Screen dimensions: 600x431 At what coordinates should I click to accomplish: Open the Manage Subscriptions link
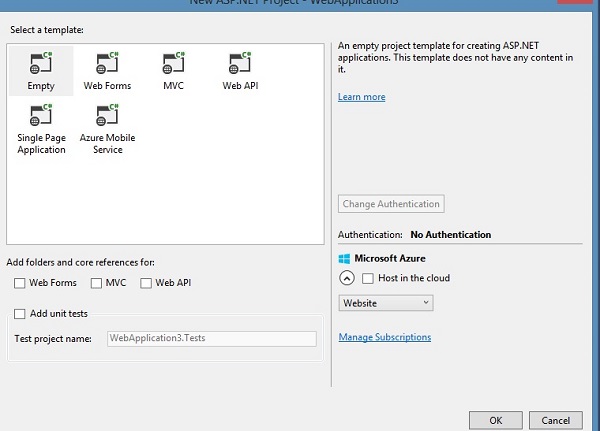pos(385,337)
